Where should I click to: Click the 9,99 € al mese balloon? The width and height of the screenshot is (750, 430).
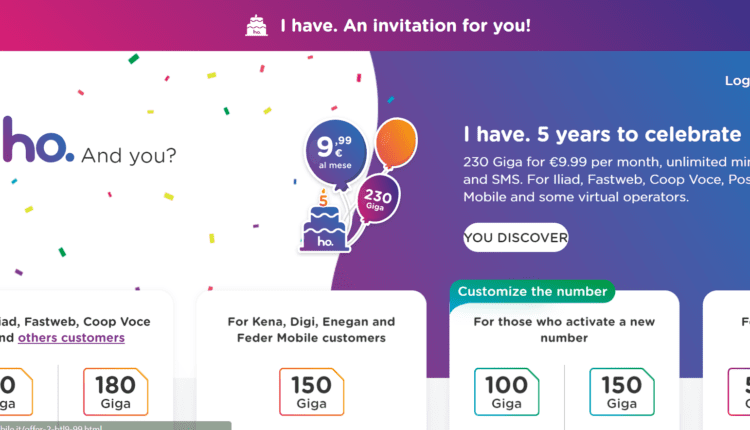coord(335,152)
